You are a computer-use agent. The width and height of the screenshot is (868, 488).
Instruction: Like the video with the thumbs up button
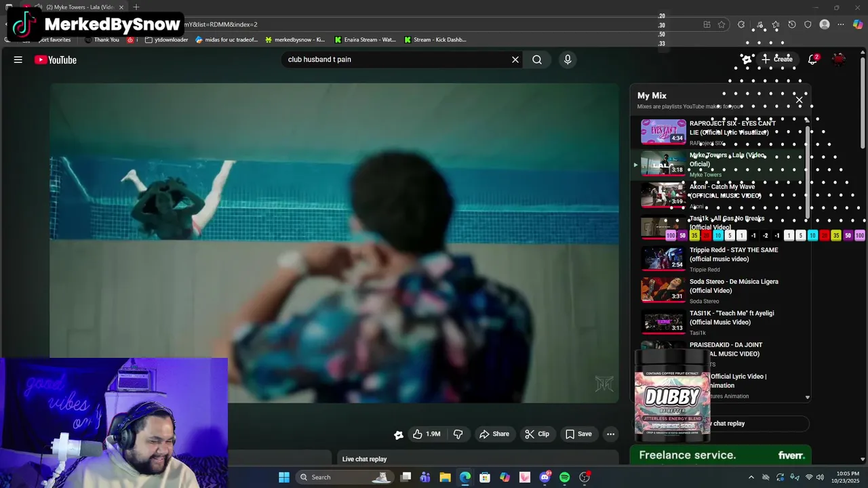point(427,434)
